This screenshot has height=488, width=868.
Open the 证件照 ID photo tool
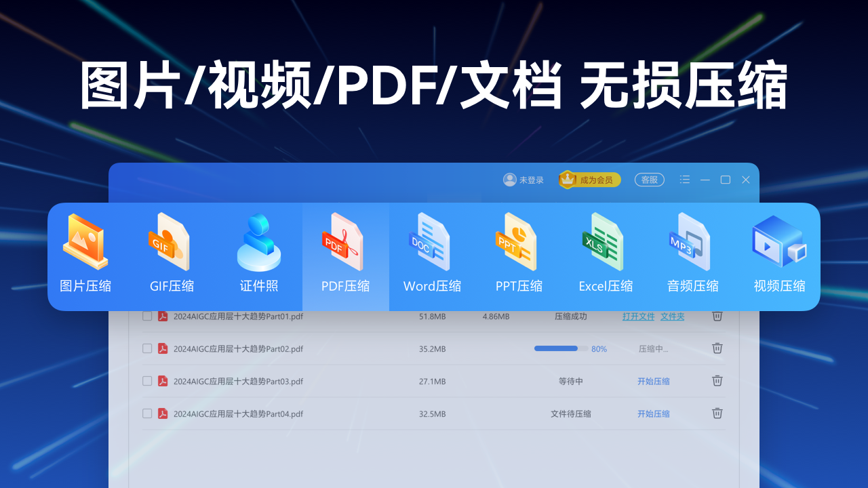click(x=259, y=256)
